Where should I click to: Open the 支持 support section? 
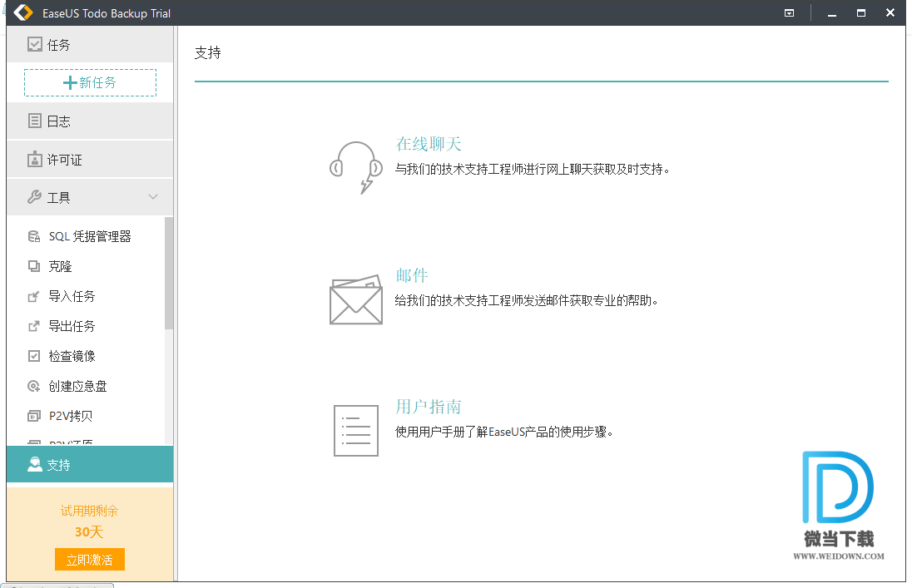(90, 464)
